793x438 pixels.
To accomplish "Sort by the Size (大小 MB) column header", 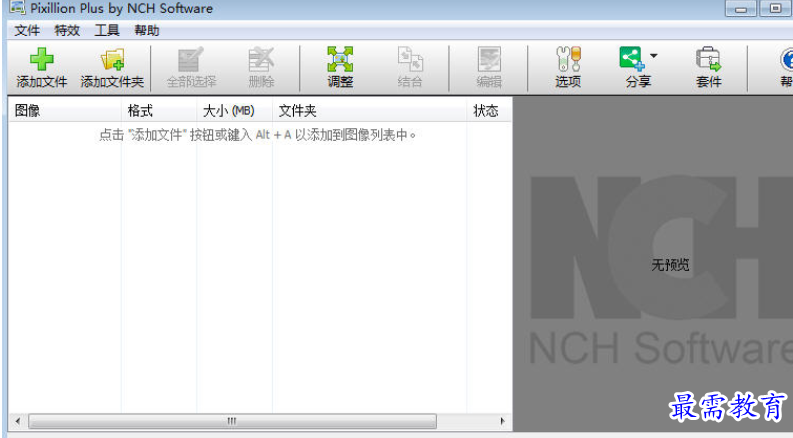I will click(235, 110).
